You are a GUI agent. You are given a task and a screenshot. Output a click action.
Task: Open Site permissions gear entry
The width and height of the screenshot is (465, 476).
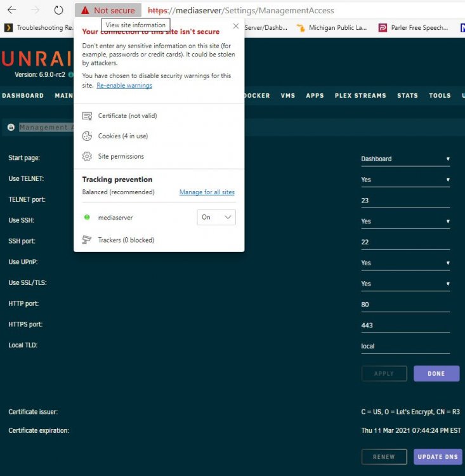[x=113, y=156]
